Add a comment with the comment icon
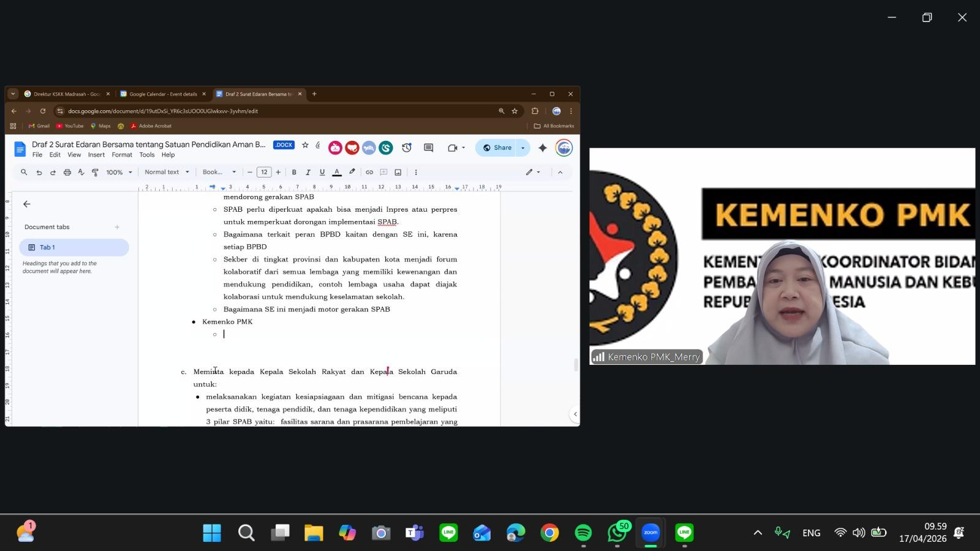 pos(383,172)
